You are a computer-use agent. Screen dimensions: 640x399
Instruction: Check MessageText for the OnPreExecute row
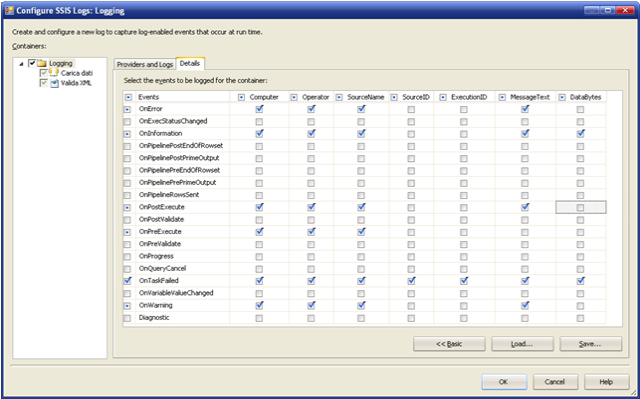[525, 232]
